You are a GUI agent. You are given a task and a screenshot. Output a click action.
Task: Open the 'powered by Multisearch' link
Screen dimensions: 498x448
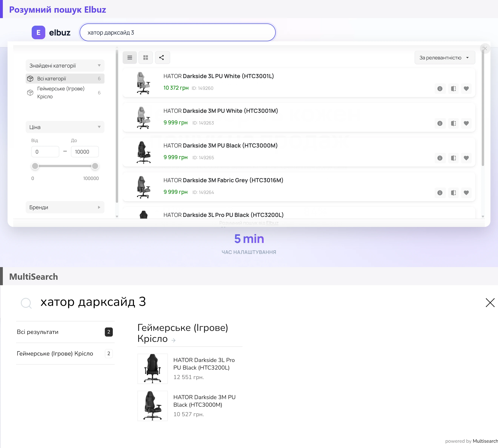coord(471,441)
